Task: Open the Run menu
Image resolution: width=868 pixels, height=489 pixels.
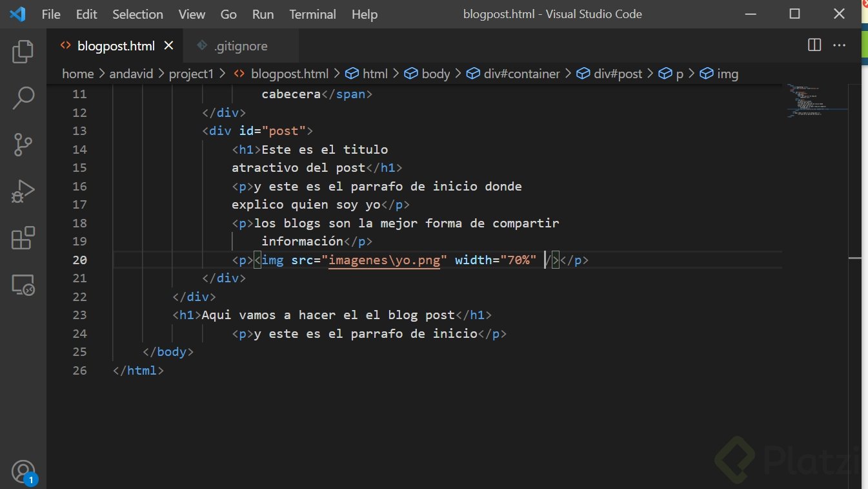Action: tap(263, 14)
